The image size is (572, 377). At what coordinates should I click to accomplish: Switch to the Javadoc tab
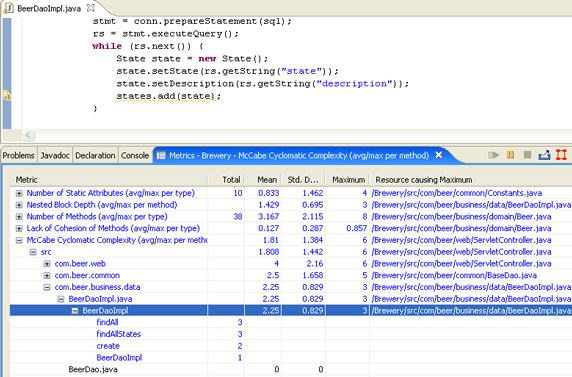tap(55, 155)
